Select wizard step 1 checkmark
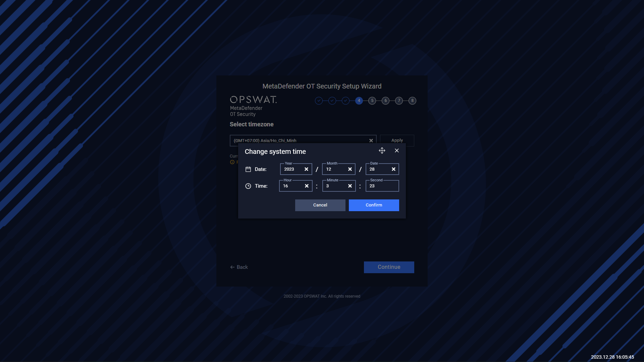 (x=319, y=101)
